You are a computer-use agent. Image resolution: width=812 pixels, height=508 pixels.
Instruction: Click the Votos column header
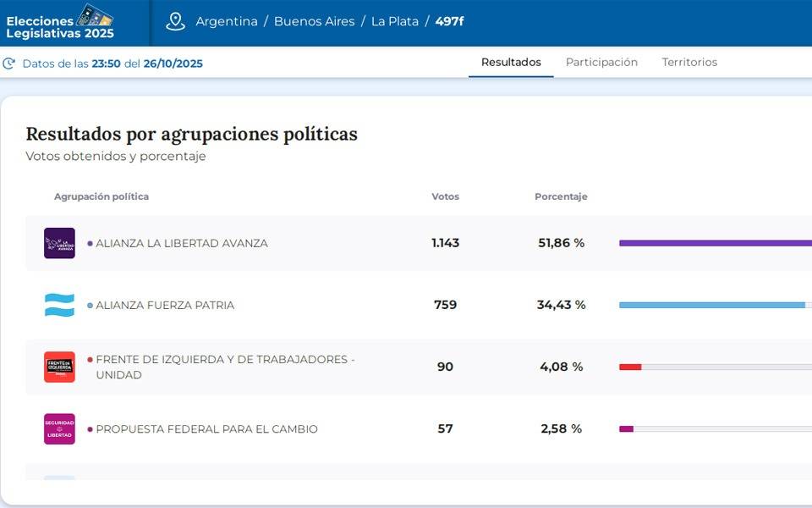click(445, 196)
